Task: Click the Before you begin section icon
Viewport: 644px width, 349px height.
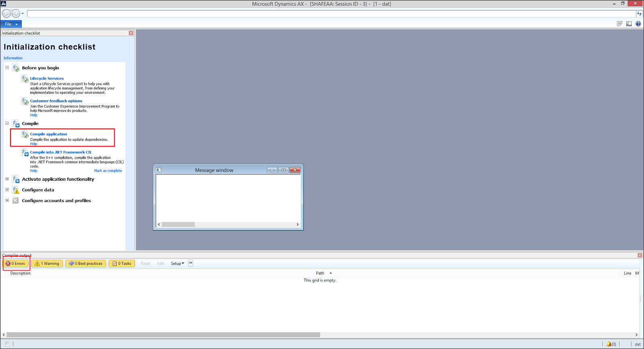Action: (16, 68)
